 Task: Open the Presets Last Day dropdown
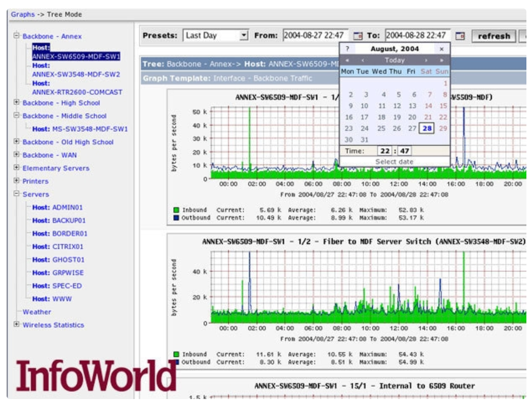(x=216, y=35)
